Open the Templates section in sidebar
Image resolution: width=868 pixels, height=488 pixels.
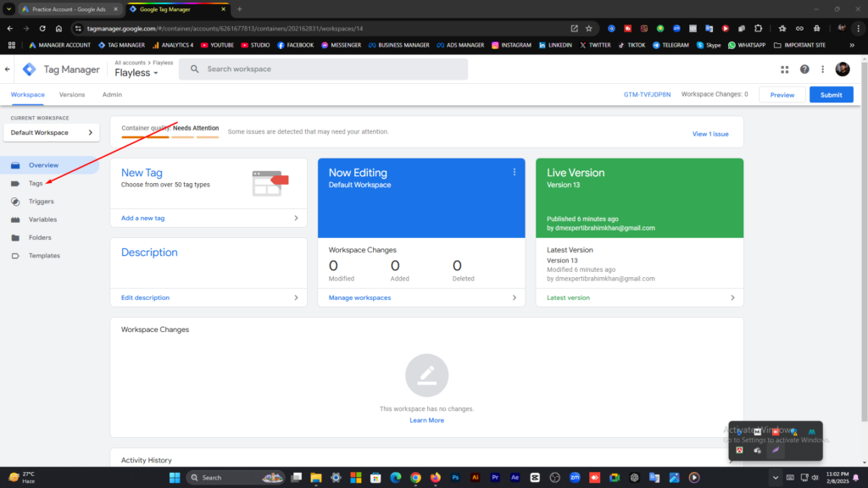(44, 256)
